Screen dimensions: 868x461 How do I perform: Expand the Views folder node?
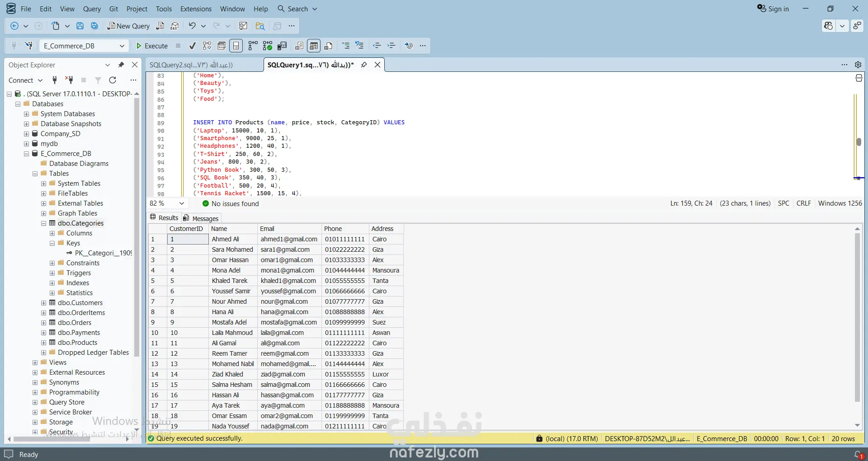tap(35, 362)
